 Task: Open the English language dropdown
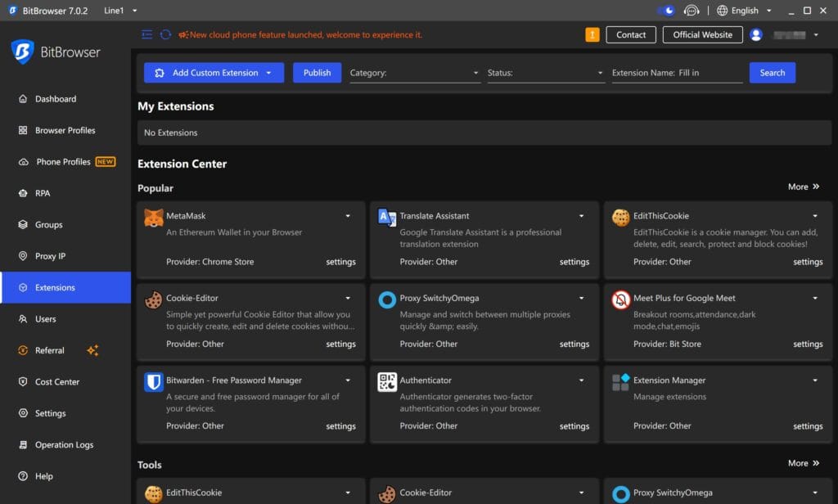point(745,11)
